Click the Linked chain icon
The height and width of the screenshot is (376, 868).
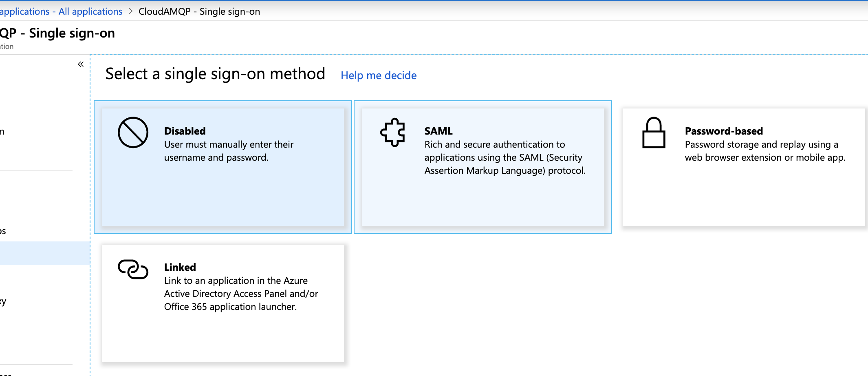(x=133, y=269)
